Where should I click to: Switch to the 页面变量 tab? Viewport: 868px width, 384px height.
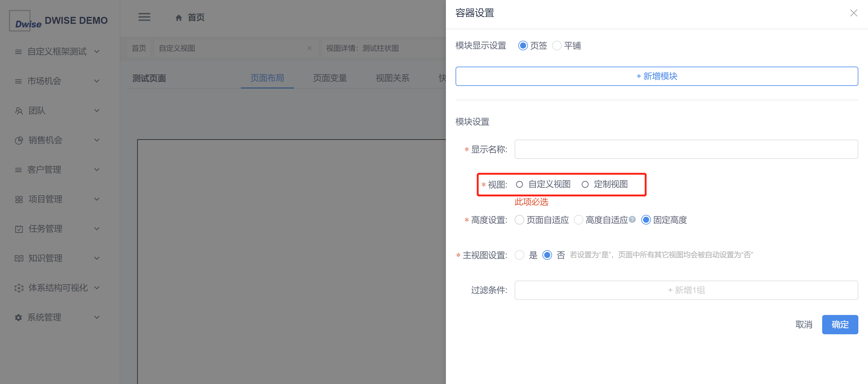pyautogui.click(x=330, y=78)
